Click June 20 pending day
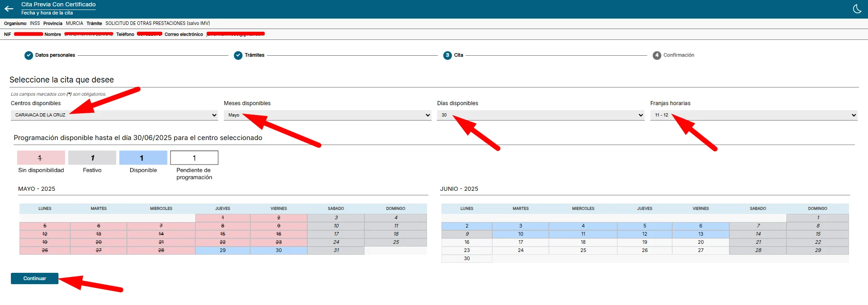This screenshot has width=868, height=305. [x=701, y=242]
